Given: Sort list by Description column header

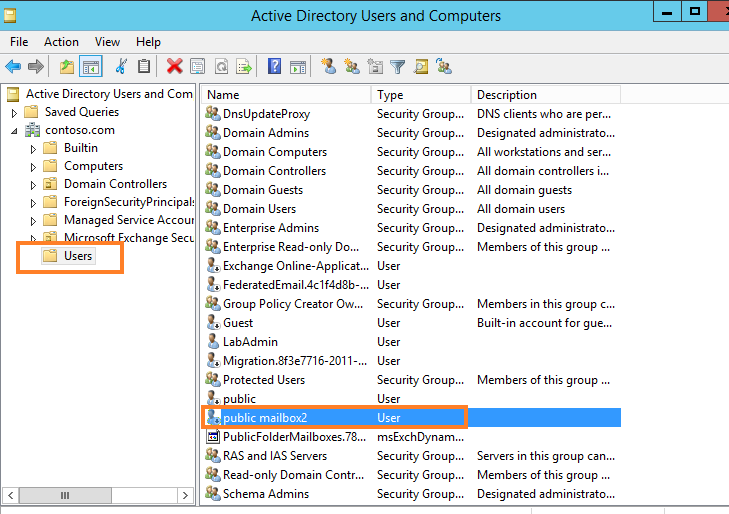Looking at the screenshot, I should tap(546, 95).
